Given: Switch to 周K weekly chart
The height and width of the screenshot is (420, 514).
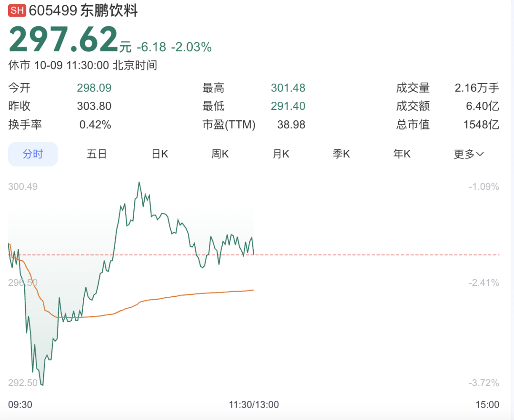Looking at the screenshot, I should (220, 154).
